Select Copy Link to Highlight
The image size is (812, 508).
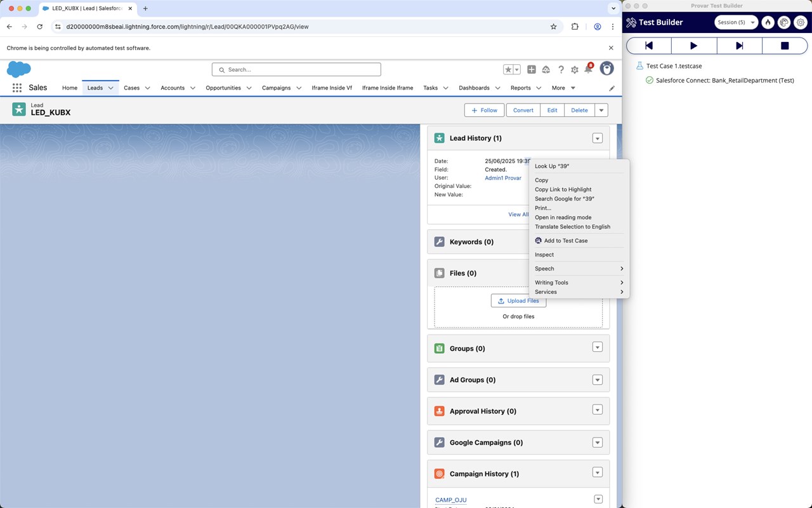[x=579, y=189]
